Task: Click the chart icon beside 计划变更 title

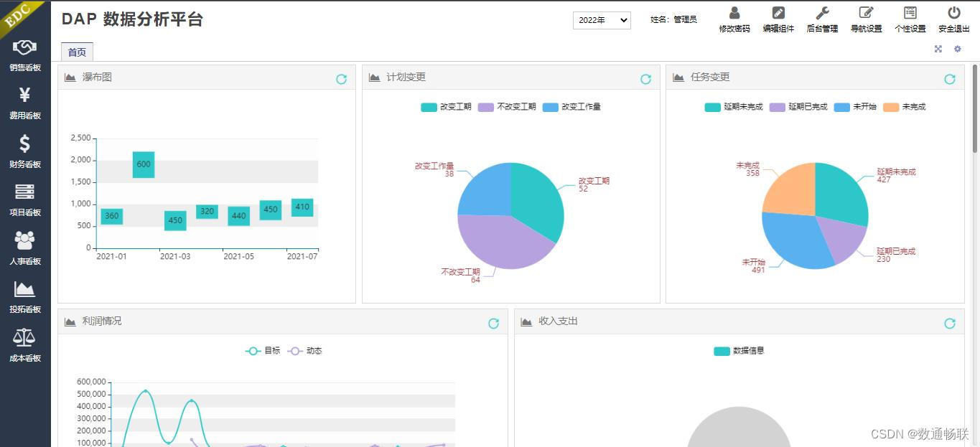Action: click(375, 77)
